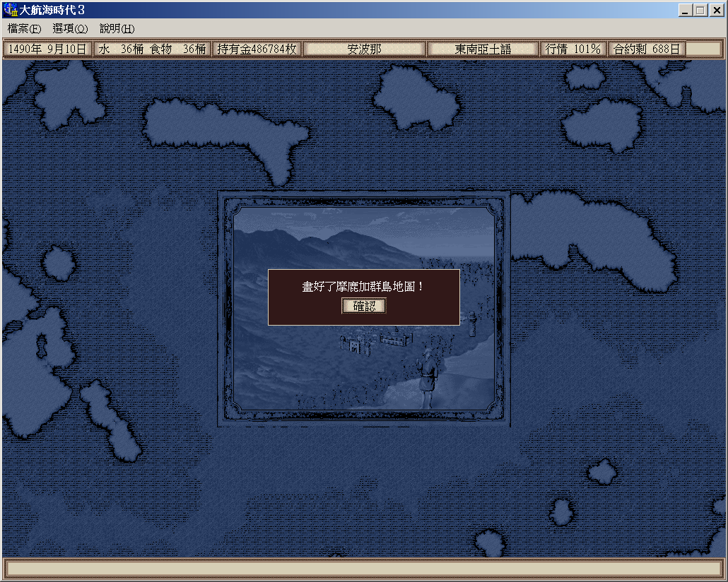
Task: Close the 大航海時代3 window
Action: 715,11
